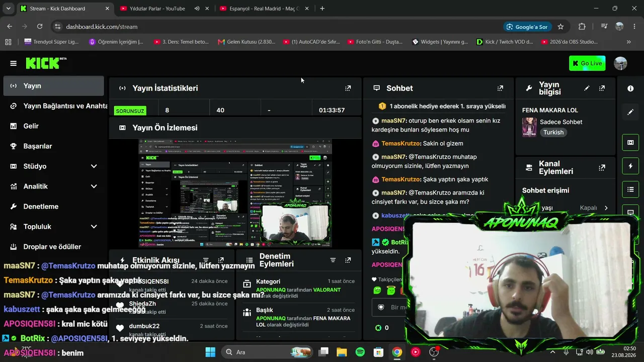Click the VALORANT category text
644x362 pixels.
pyautogui.click(x=327, y=290)
